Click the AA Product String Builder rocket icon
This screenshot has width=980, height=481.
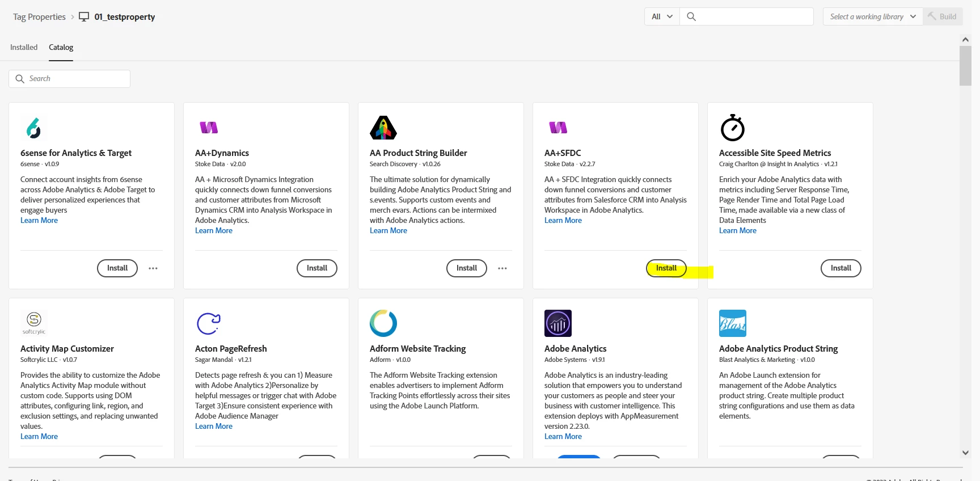[x=383, y=128]
